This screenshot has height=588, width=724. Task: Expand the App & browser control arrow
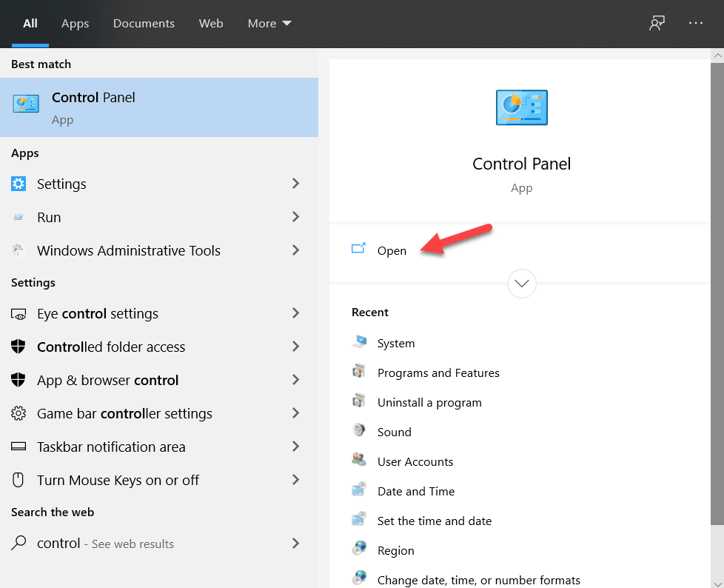(x=296, y=380)
